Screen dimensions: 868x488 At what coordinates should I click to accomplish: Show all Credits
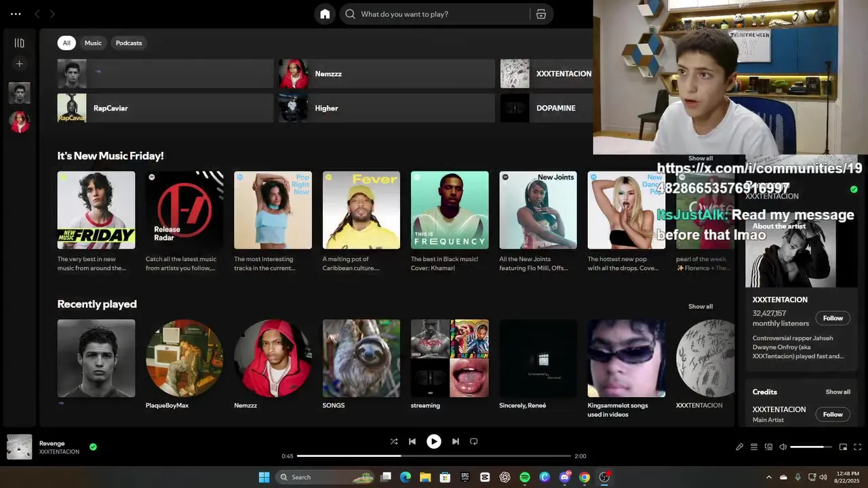click(x=837, y=392)
